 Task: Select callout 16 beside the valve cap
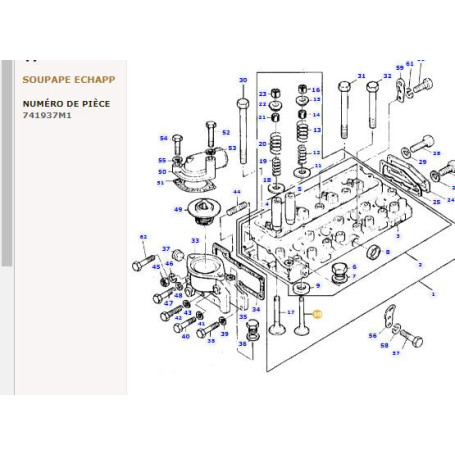coord(316,90)
